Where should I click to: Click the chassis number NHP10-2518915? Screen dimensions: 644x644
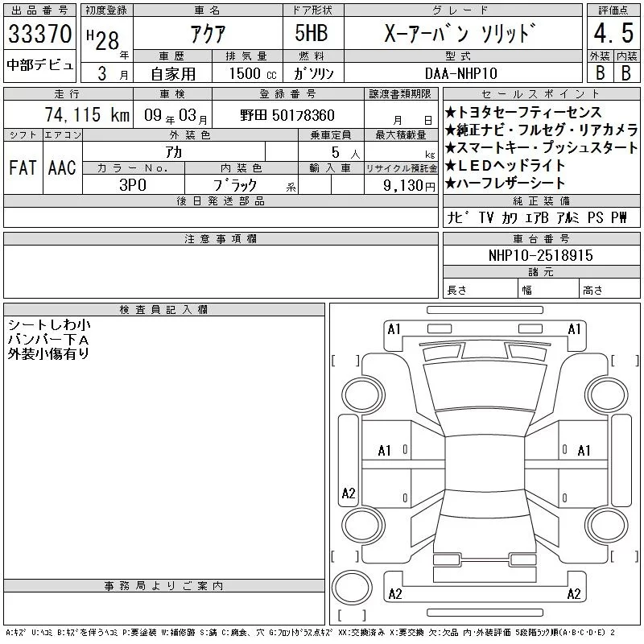coord(540,255)
